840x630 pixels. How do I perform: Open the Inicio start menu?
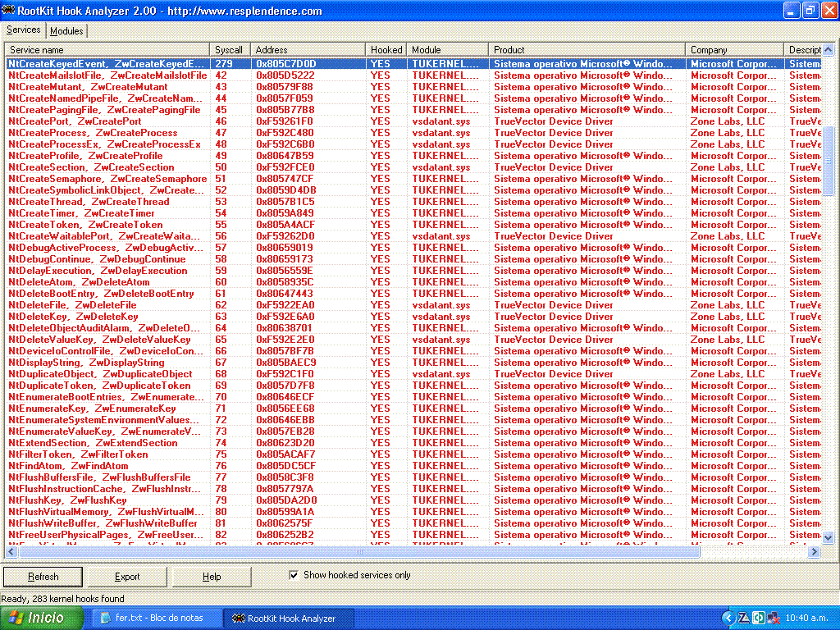[x=41, y=618]
